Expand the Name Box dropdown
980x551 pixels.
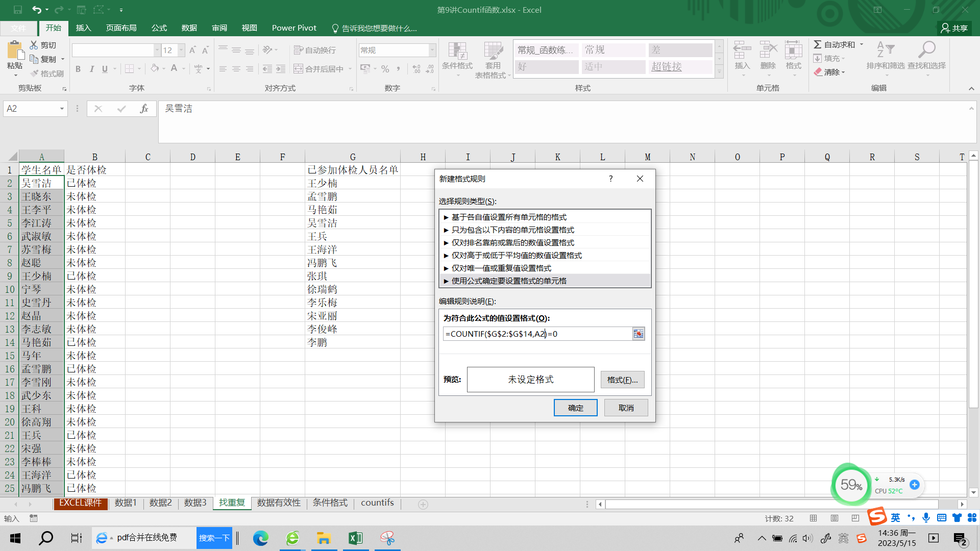pos(62,109)
